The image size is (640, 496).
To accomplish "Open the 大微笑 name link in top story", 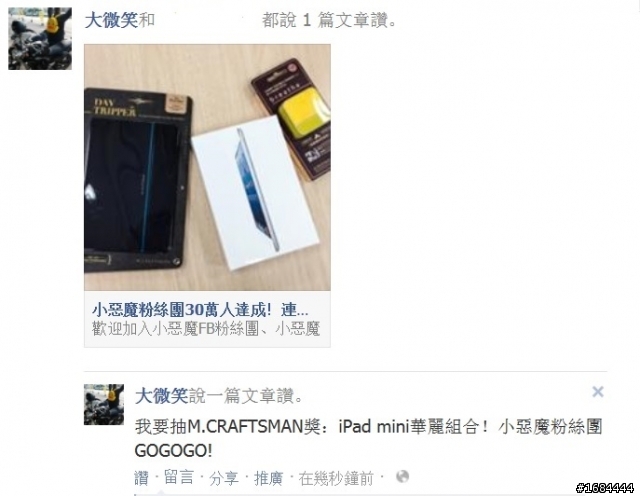I will pyautogui.click(x=111, y=20).
